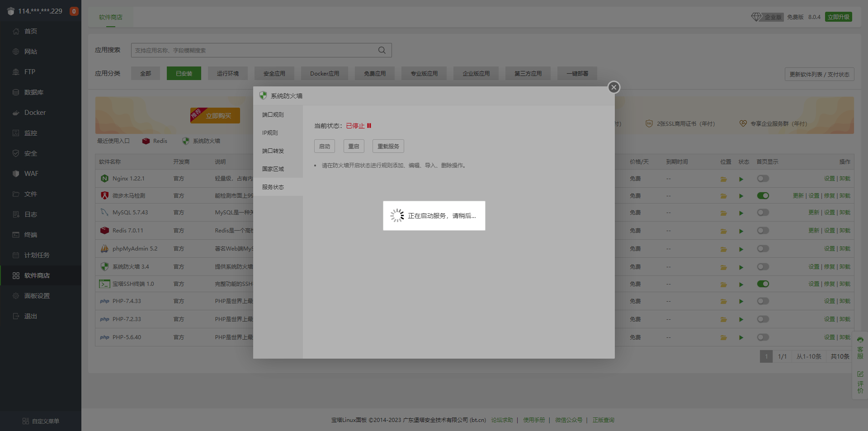Filter by 一键部署 category

point(577,73)
